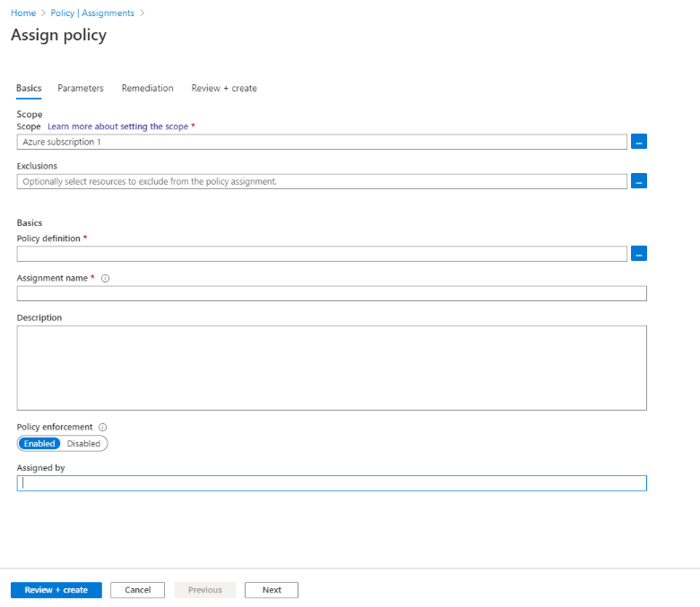700x607 pixels.
Task: Open the Review + create tab
Action: click(x=224, y=88)
